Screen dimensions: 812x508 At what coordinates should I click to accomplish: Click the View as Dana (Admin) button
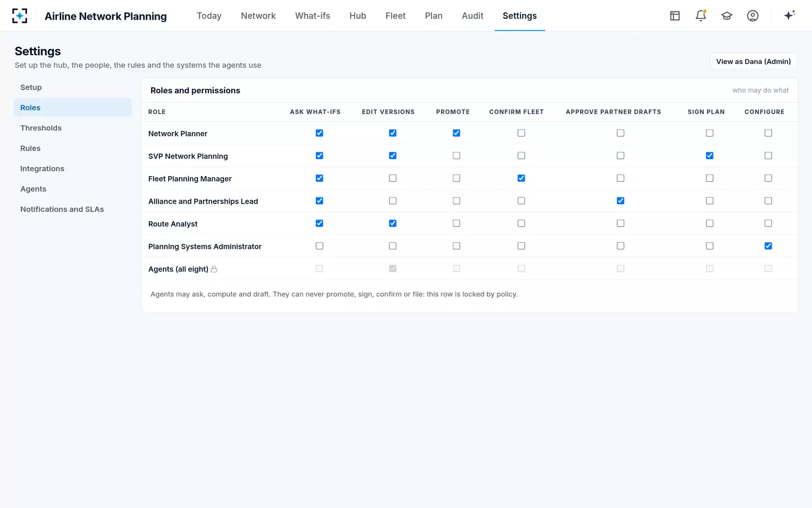tap(753, 62)
